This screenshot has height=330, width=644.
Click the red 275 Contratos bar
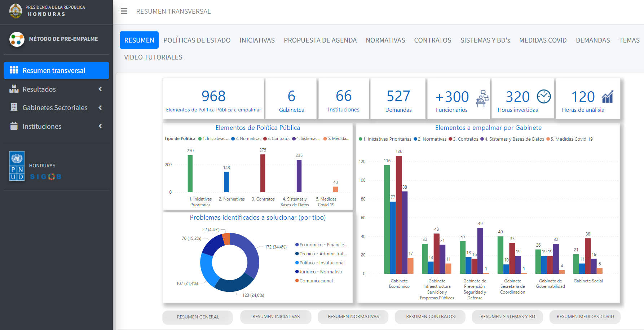(263, 173)
